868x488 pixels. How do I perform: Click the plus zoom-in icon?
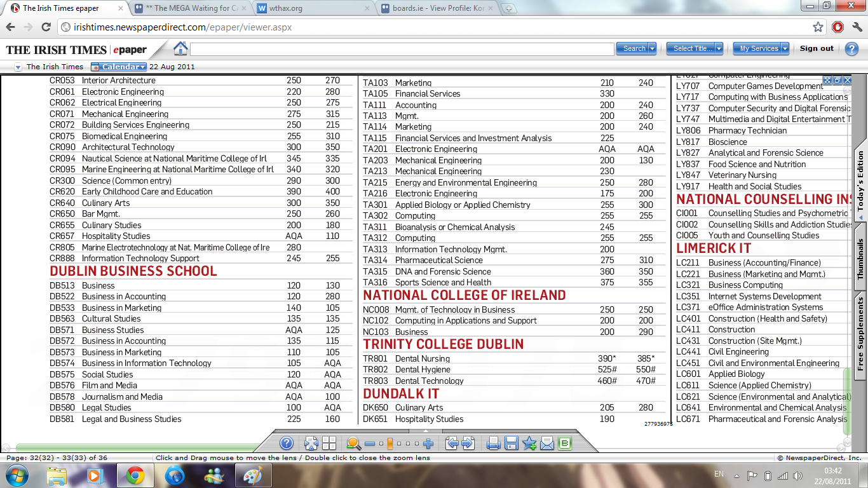428,444
